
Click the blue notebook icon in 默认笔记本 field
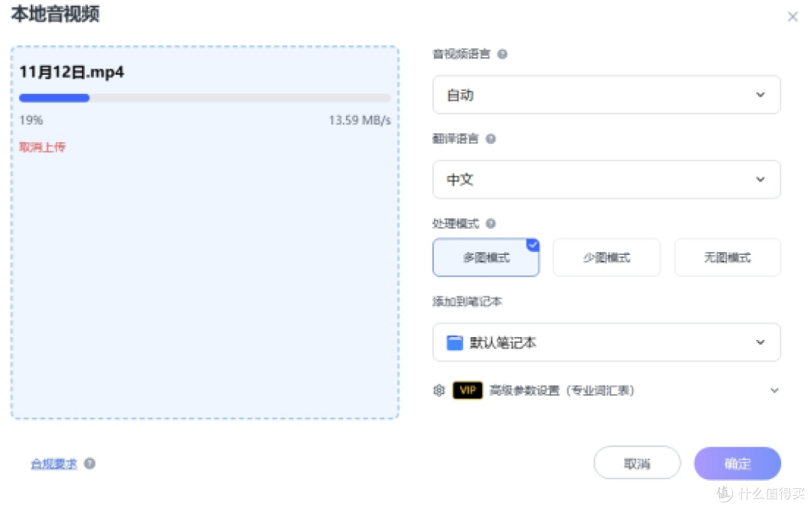[455, 342]
